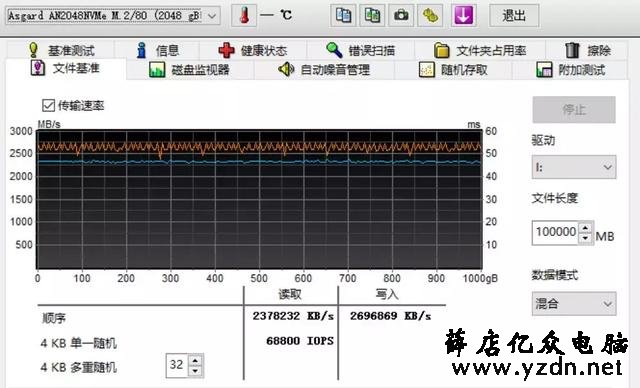
Task: Click the blue info icon on 信息 tab
Action: [x=142, y=50]
